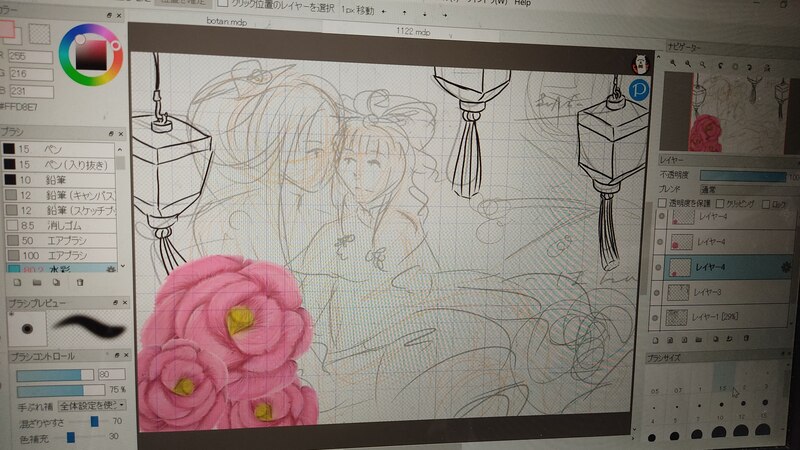Open the 手ぶれ補正 dropdown

pyautogui.click(x=92, y=406)
